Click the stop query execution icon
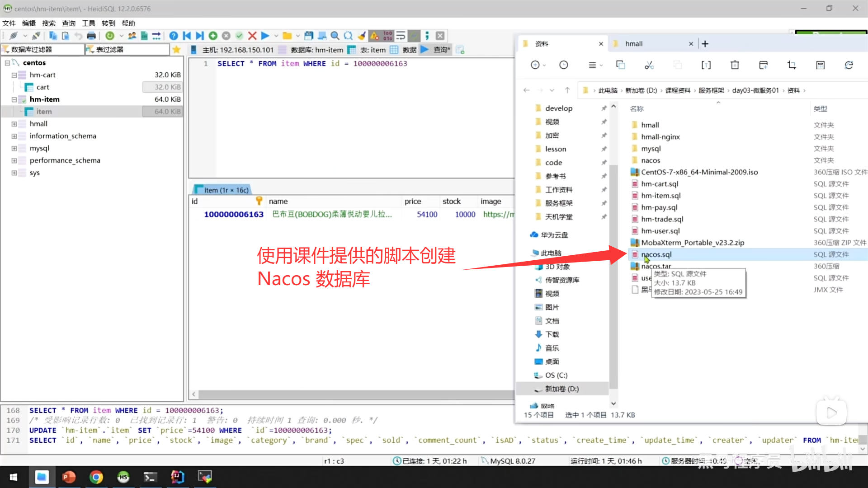 (252, 35)
